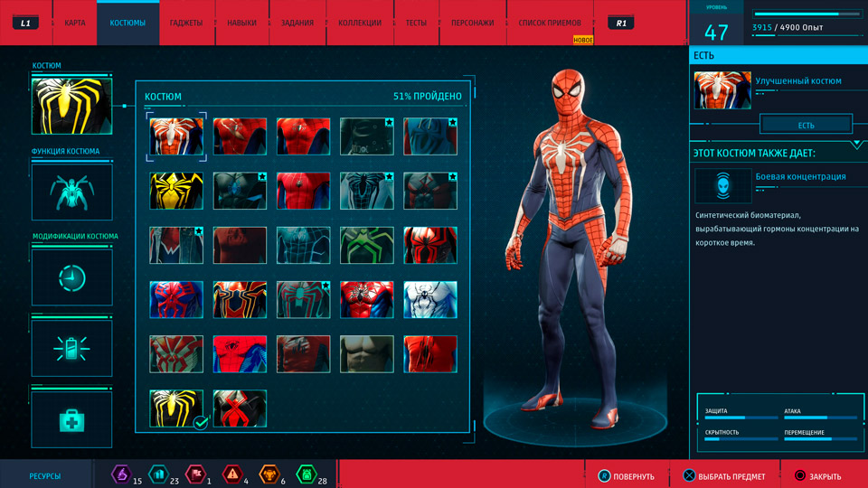868x488 pixels.
Task: Open the Список приемов tab
Action: tap(550, 23)
